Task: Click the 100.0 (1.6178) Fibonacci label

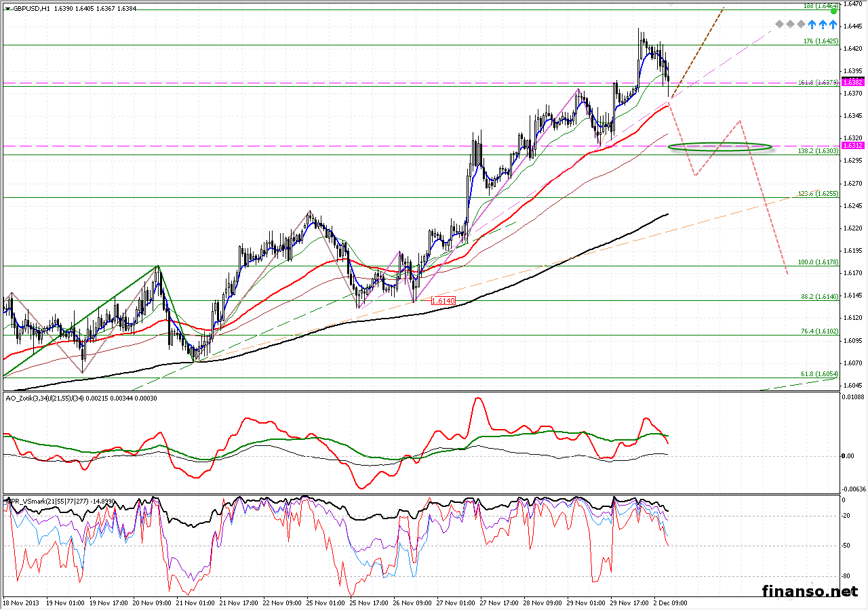Action: click(817, 262)
